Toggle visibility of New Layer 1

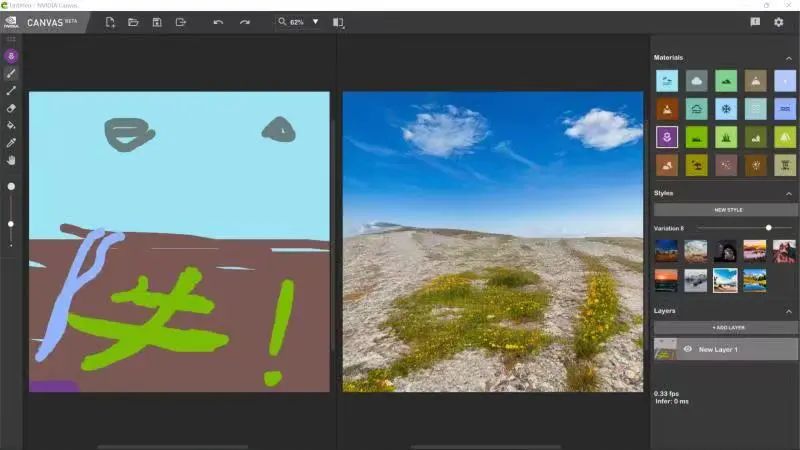687,349
